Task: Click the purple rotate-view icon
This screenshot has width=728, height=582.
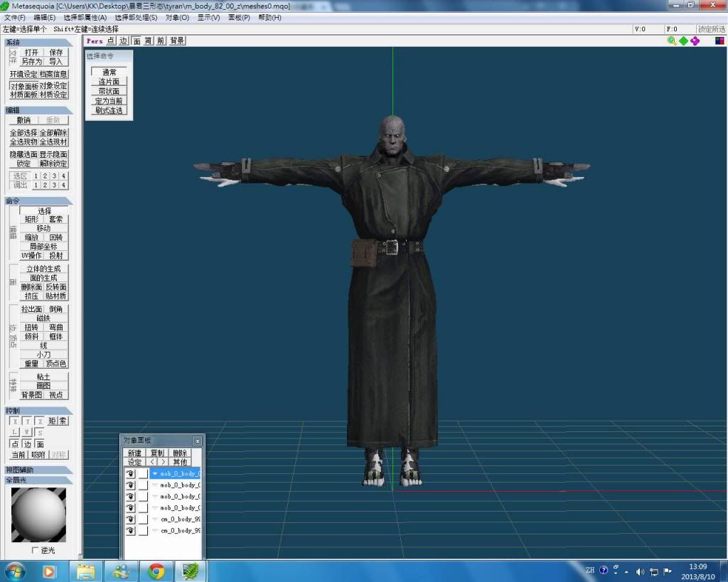Action: 695,41
